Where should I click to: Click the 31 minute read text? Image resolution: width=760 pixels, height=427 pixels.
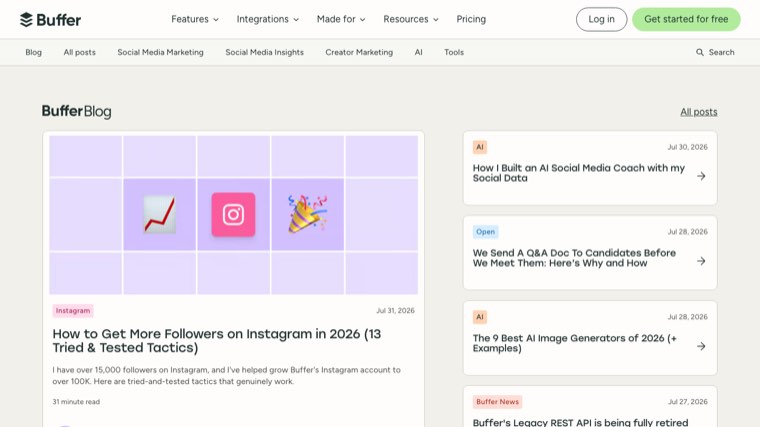pyautogui.click(x=76, y=402)
